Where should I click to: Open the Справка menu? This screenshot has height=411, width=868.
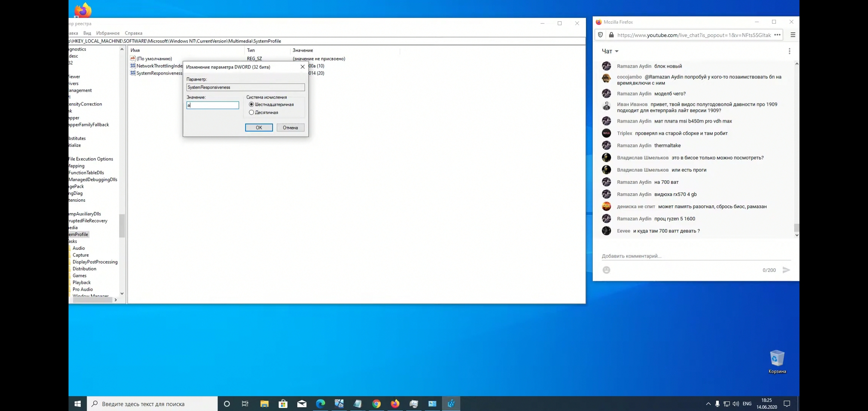133,33
